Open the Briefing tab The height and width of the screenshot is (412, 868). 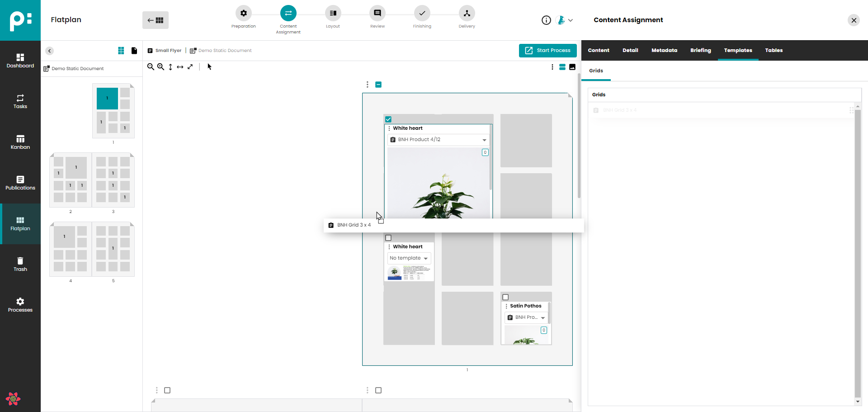pos(700,50)
